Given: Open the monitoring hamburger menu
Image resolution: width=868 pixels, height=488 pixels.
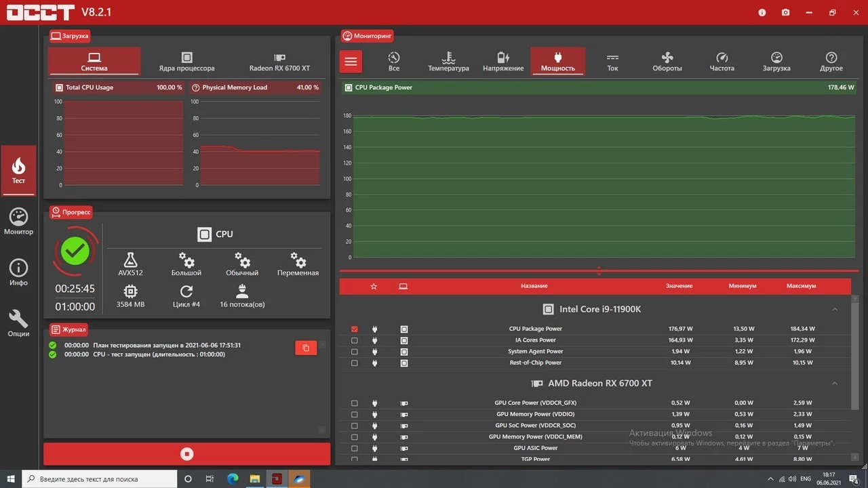Looking at the screenshot, I should pos(351,62).
